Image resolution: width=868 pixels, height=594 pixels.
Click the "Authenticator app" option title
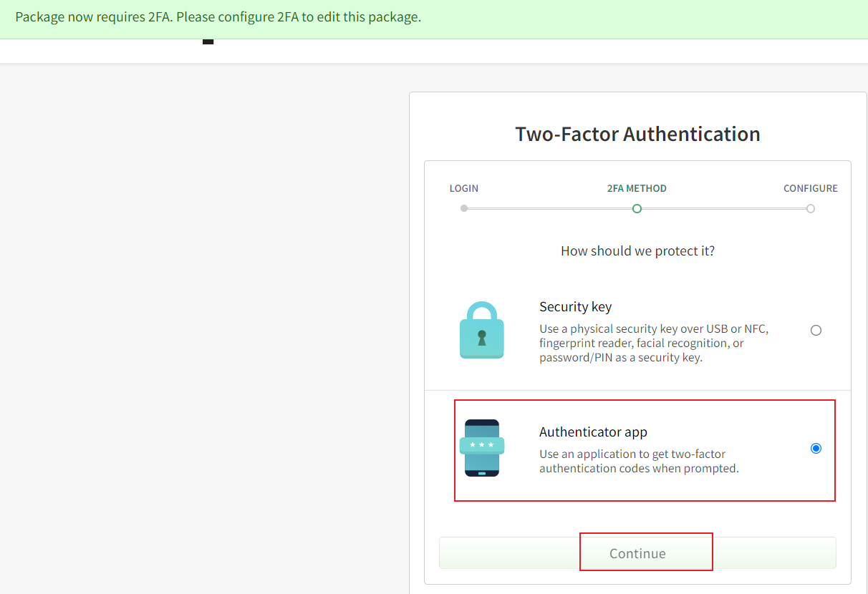[x=593, y=432]
